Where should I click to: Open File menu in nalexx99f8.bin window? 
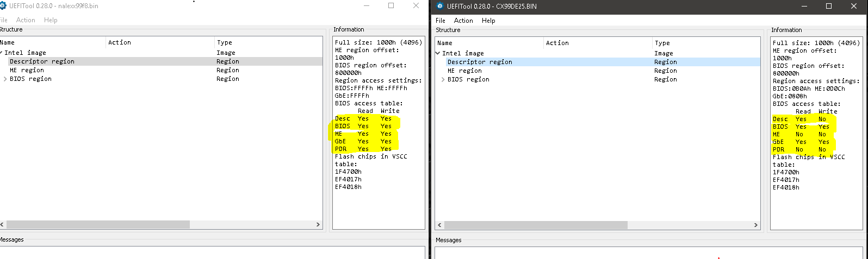click(4, 20)
